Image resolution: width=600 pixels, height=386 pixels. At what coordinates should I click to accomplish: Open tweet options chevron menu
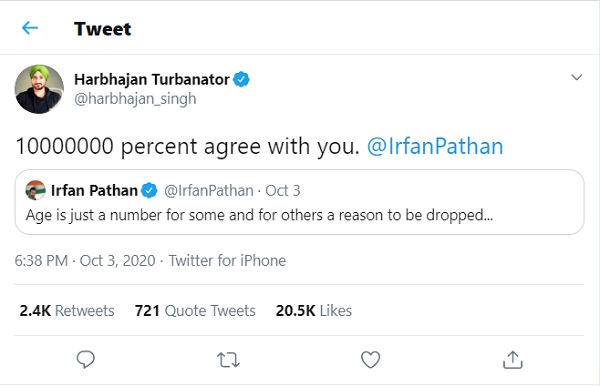click(577, 77)
